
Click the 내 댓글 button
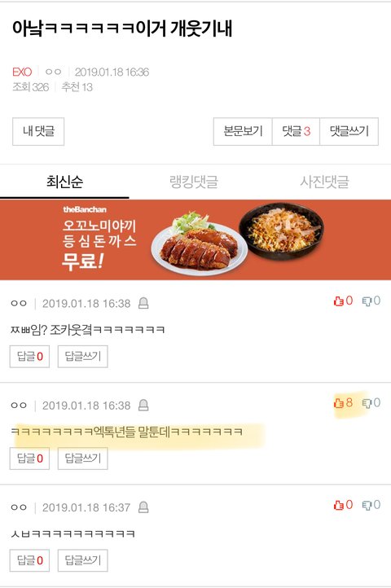pos(38,131)
